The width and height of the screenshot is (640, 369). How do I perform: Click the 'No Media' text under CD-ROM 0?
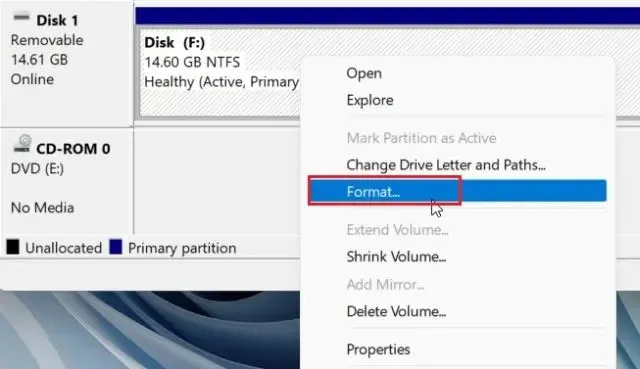pos(42,208)
